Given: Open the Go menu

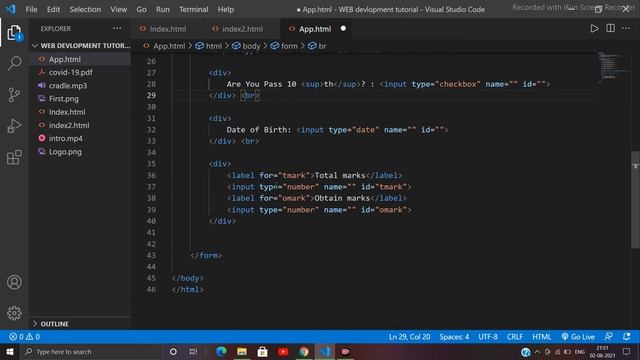Looking at the screenshot, I should pos(141,9).
